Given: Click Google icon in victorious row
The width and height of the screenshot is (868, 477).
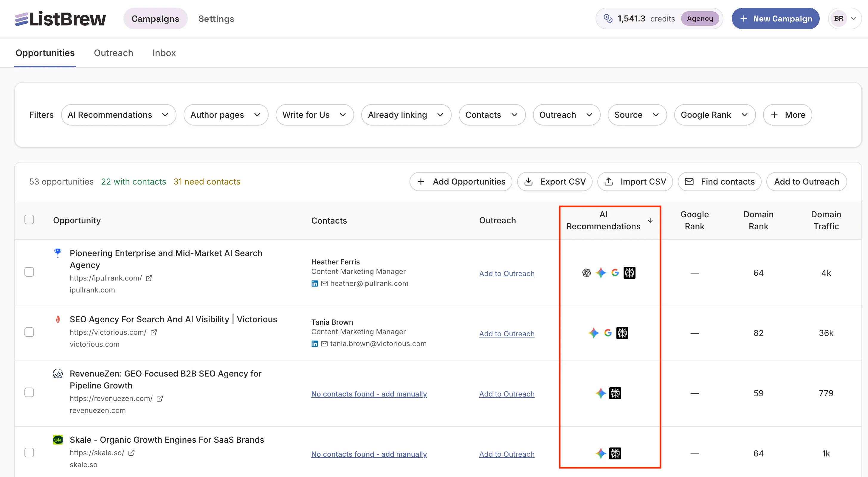Looking at the screenshot, I should 608,333.
